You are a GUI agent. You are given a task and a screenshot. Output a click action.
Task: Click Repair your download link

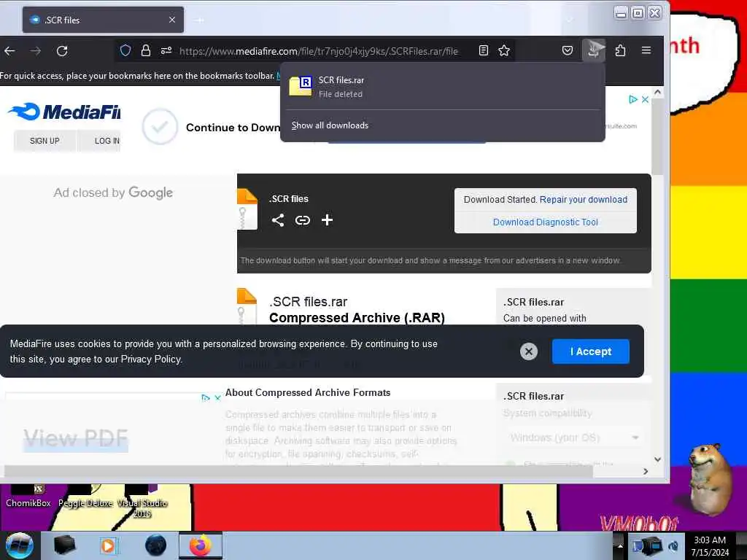coord(583,200)
